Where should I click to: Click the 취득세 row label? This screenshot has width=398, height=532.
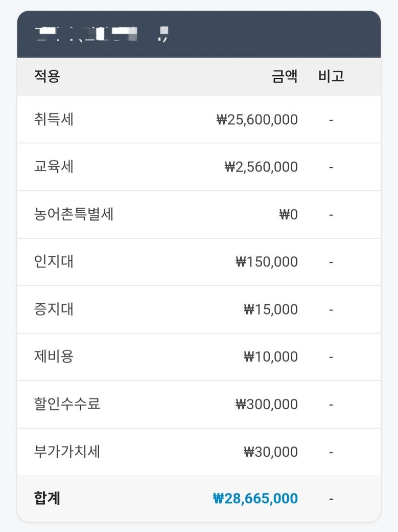54,119
